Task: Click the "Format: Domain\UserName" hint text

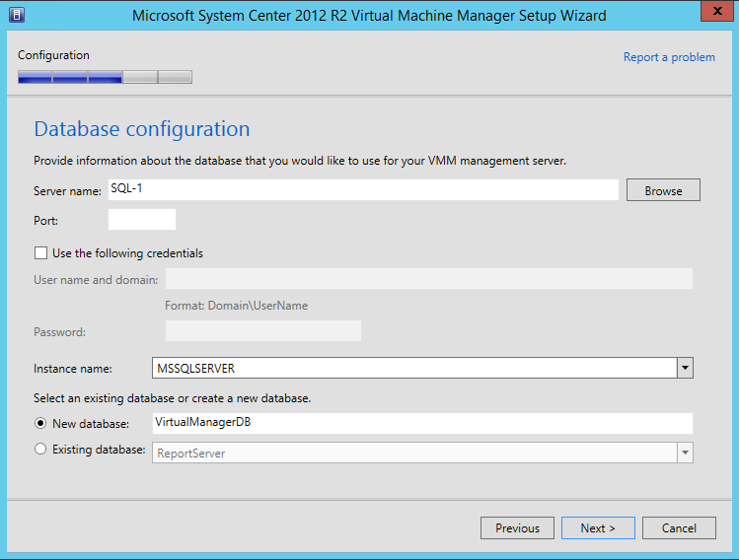Action: click(236, 306)
